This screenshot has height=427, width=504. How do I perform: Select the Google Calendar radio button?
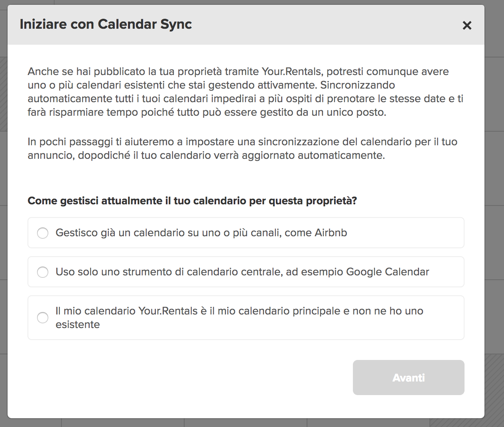[43, 272]
